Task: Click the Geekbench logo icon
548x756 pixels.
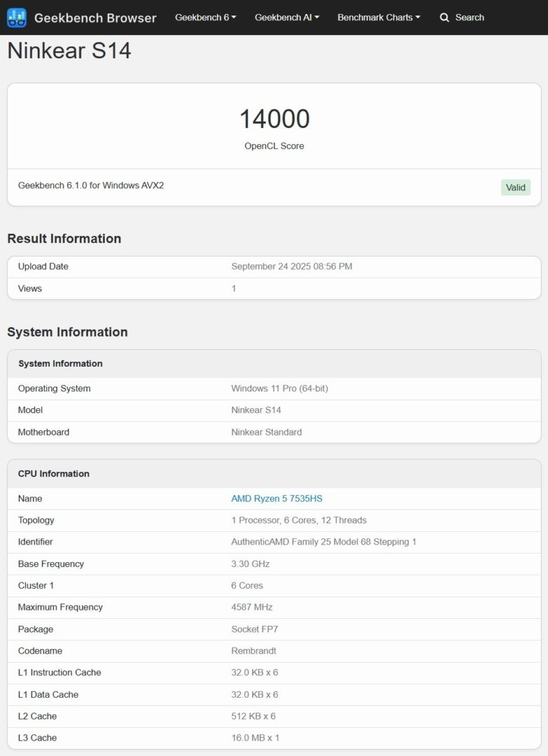Action: (x=17, y=18)
